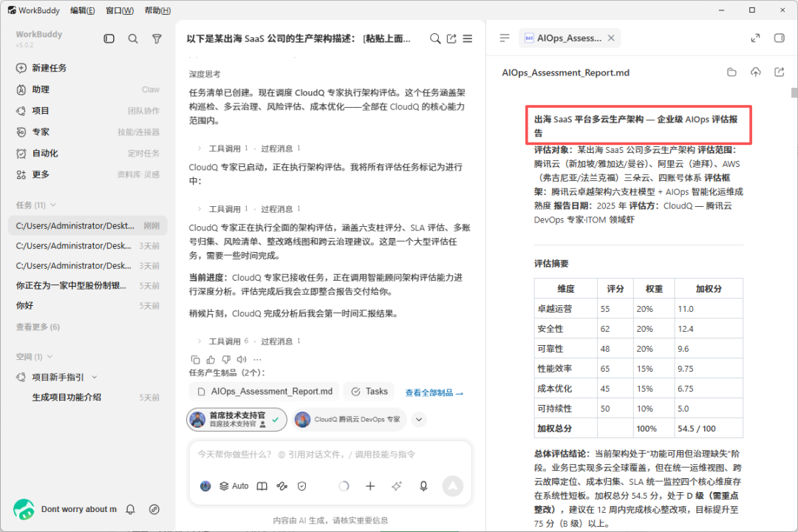Open report in external app icon
This screenshot has width=798, height=532.
point(780,72)
